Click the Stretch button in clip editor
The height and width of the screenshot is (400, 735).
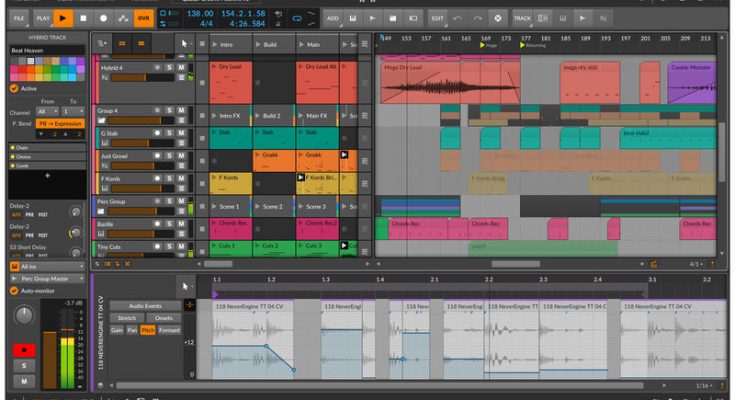(128, 317)
